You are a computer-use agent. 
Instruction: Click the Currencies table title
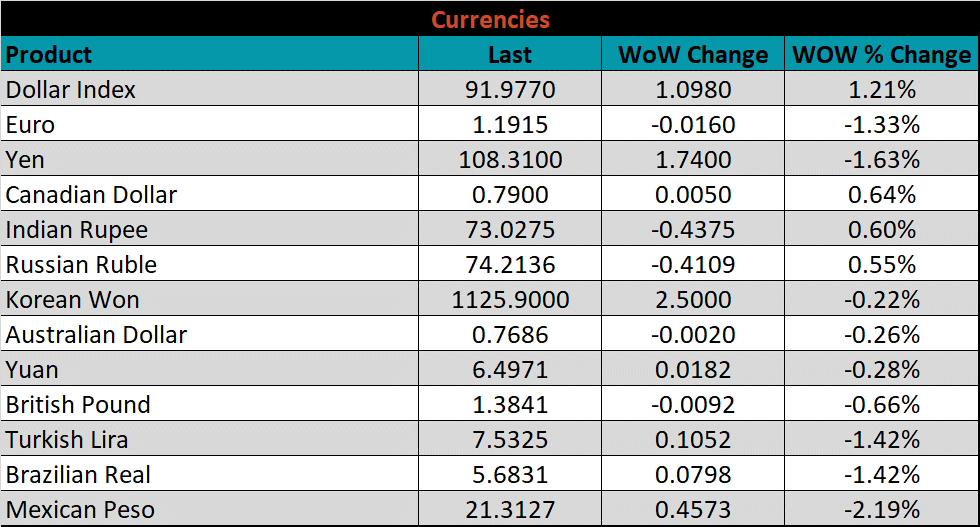tap(490, 19)
